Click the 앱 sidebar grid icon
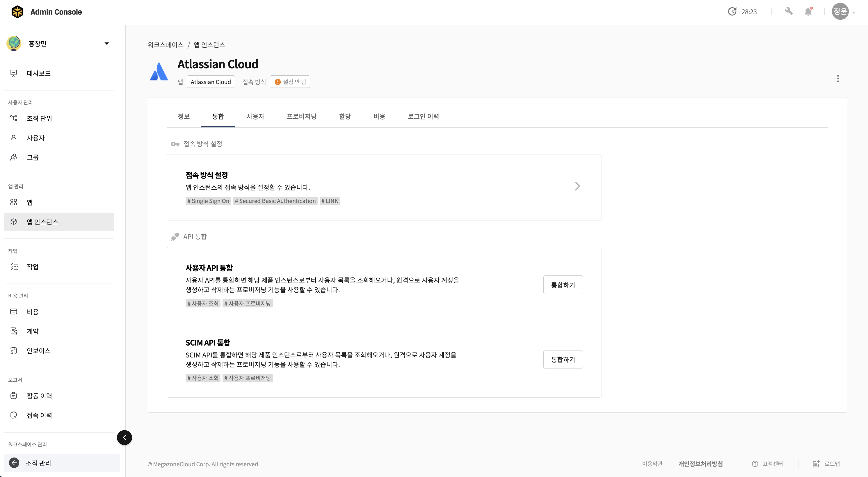 coord(13,202)
